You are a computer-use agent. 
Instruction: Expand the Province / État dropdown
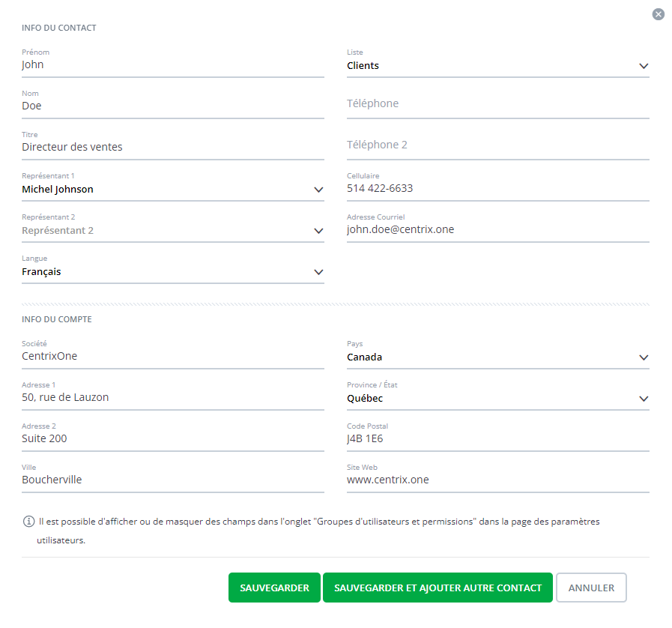tap(497, 399)
